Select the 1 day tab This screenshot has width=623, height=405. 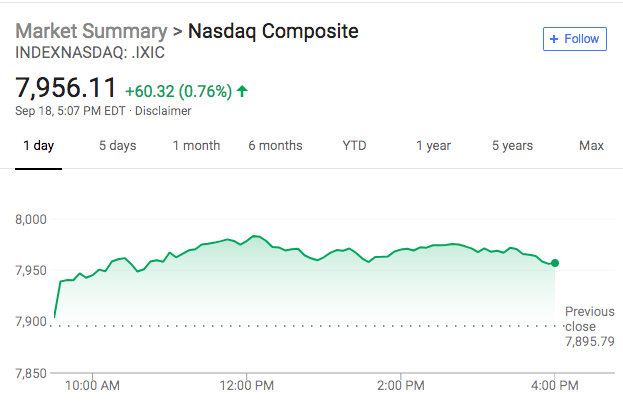point(38,146)
